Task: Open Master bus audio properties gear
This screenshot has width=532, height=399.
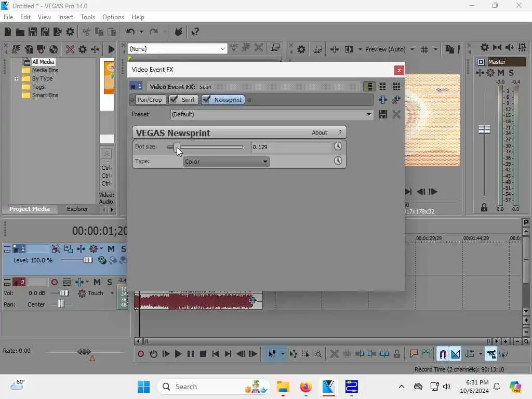Action: point(485,47)
